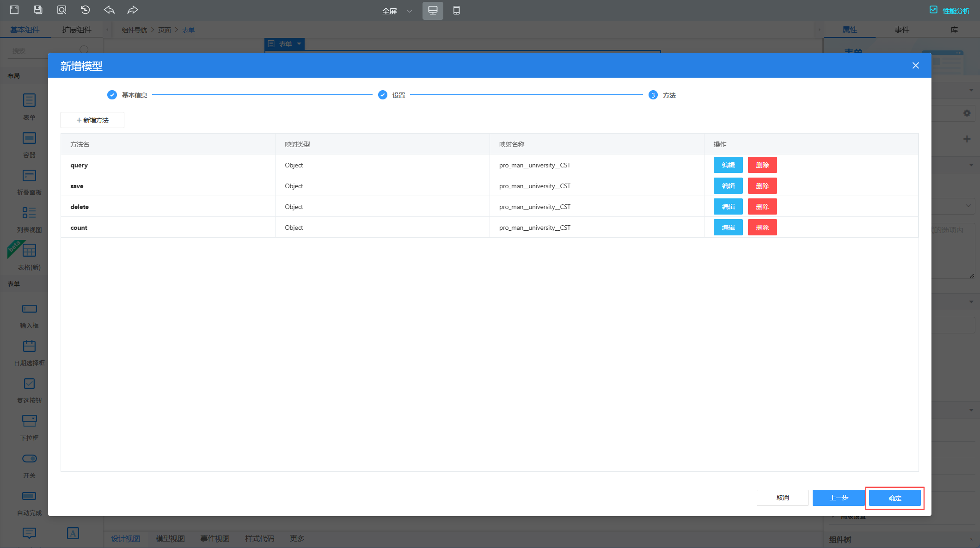Click 确定 to confirm the model

(894, 498)
